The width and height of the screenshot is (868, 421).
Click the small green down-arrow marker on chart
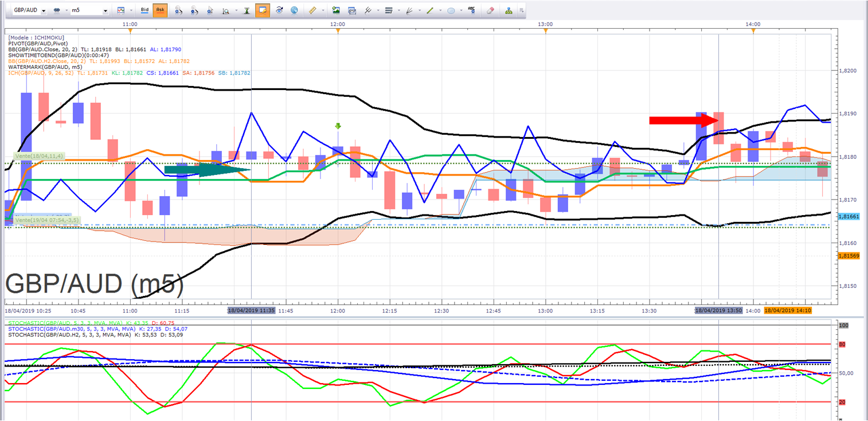pos(338,126)
